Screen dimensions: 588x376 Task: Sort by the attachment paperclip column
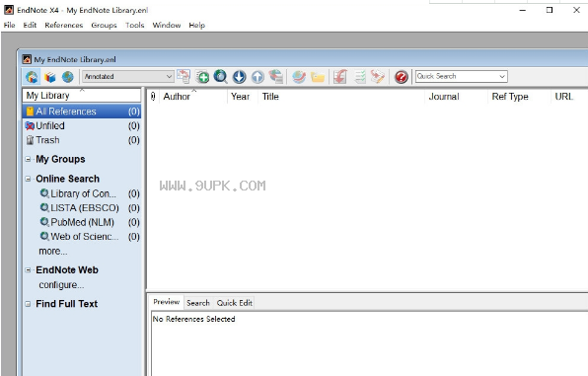click(153, 97)
